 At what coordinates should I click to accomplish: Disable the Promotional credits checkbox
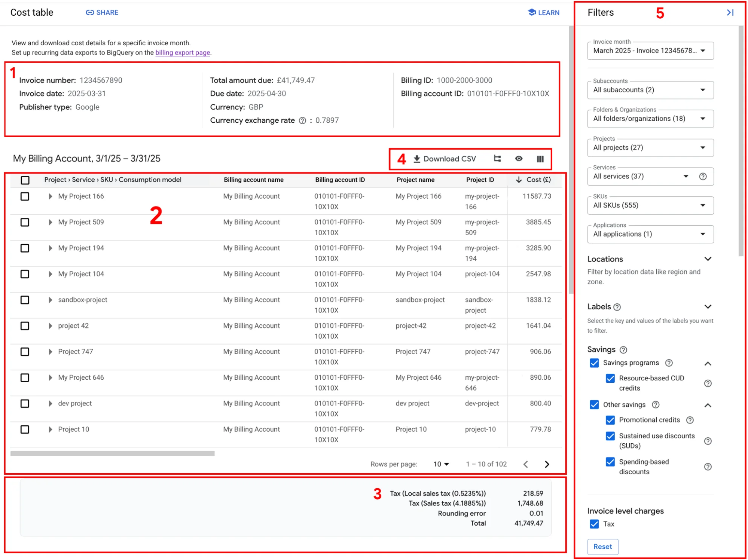point(610,420)
